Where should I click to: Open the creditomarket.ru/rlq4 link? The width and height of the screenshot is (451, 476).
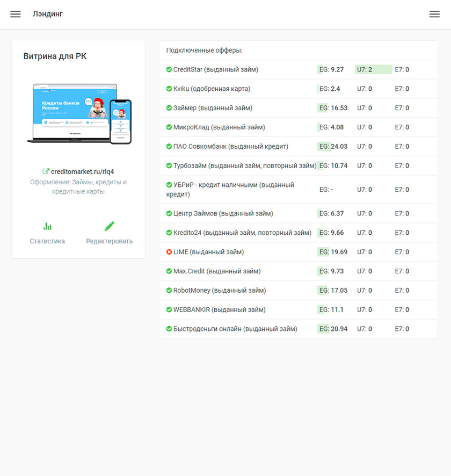[x=83, y=171]
